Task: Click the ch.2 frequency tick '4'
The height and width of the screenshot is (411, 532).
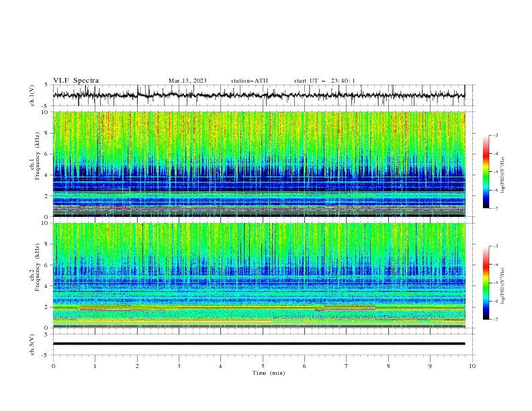Action: (47, 286)
